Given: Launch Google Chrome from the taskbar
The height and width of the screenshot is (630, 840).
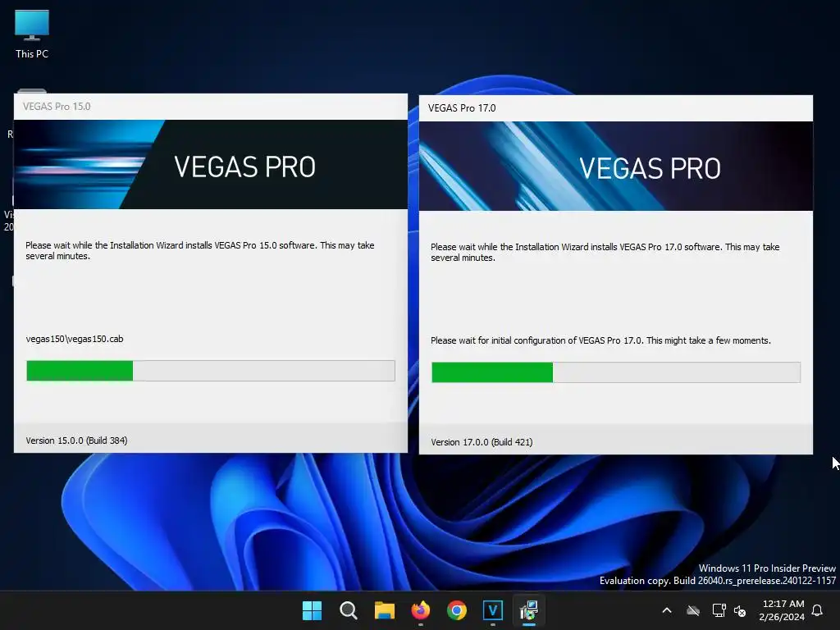Looking at the screenshot, I should (x=456, y=610).
